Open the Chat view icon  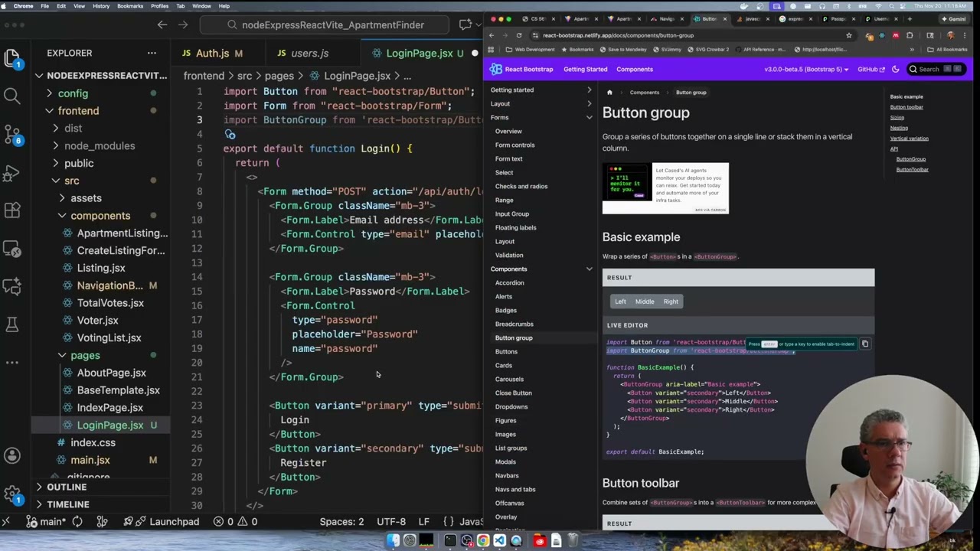click(11, 286)
